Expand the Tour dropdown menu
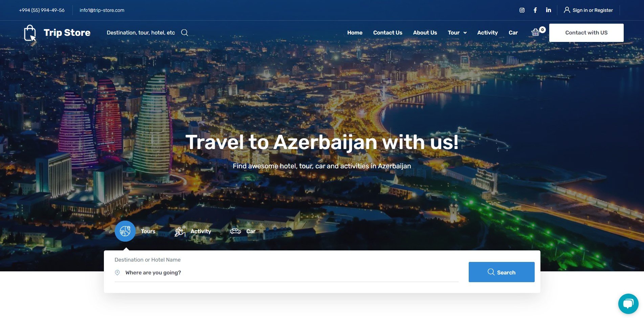Image resolution: width=644 pixels, height=318 pixels. (x=457, y=33)
